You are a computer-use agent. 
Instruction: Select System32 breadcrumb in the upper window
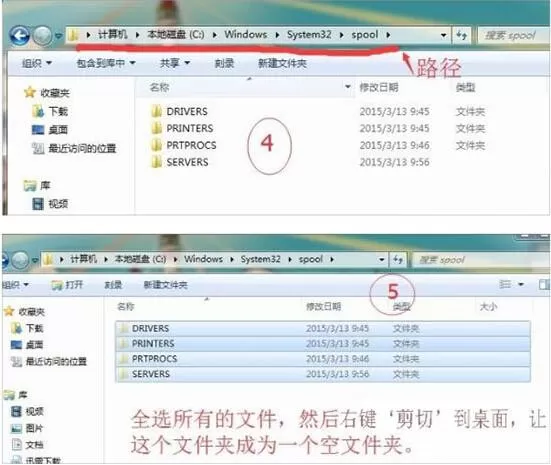coord(309,34)
